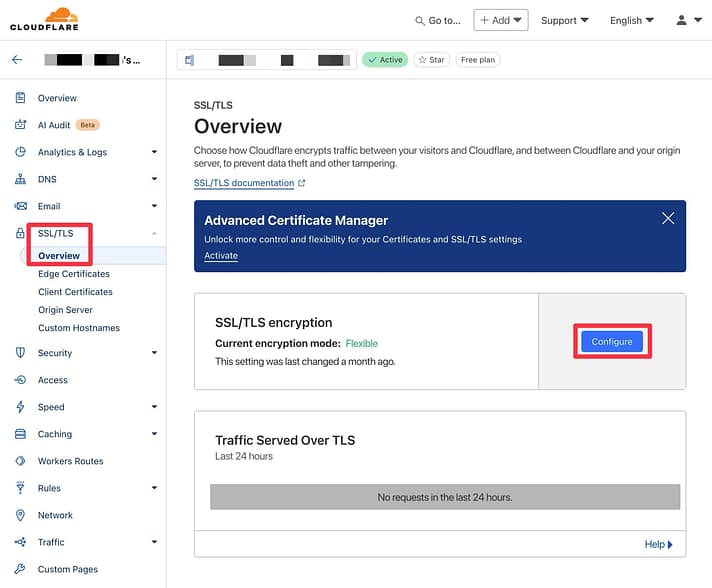Collapse the SSL/TLS section arrow
Image resolution: width=712 pixels, height=588 pixels.
click(x=154, y=233)
